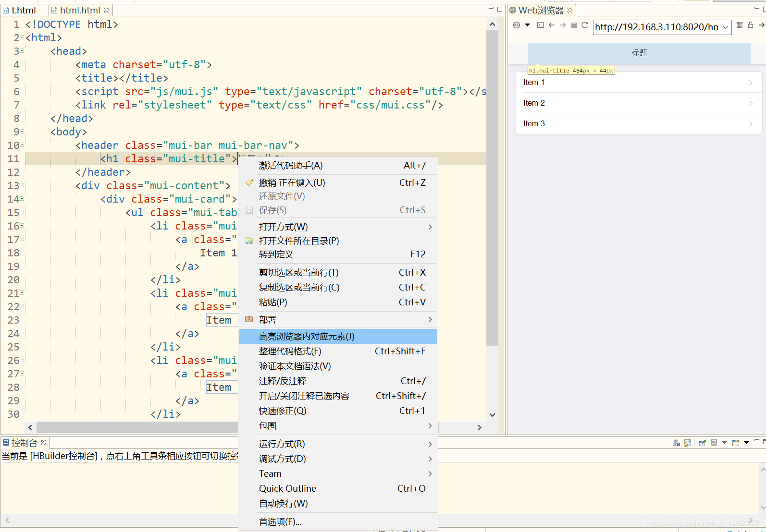Click the editor scroll-down arrow

pos(492,415)
